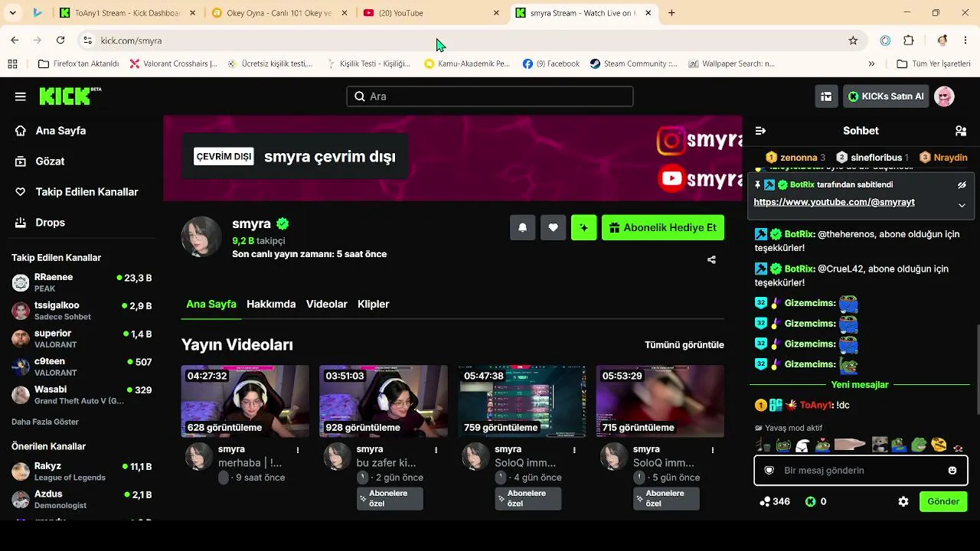Open channel points showing 346
Viewport: 980px width, 551px height.
pos(775,501)
